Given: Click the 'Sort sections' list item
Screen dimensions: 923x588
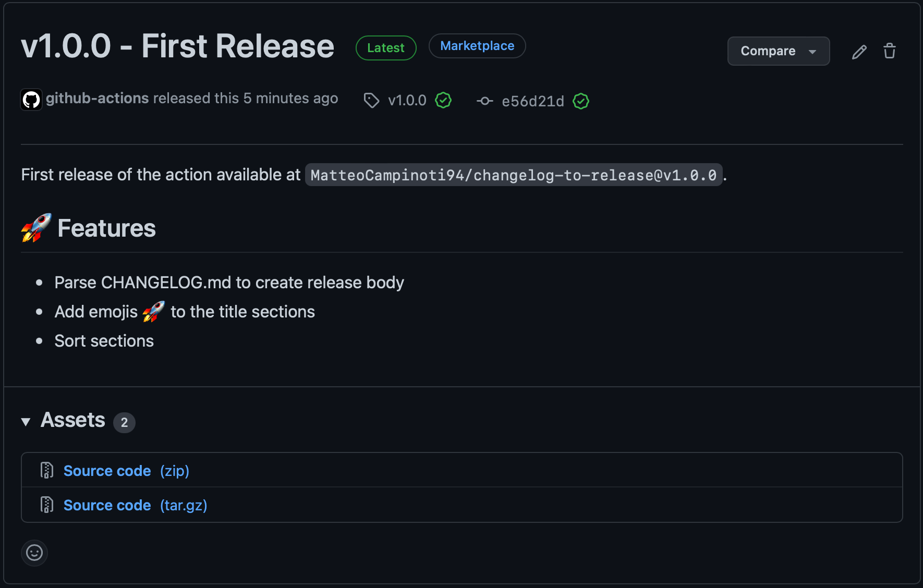Looking at the screenshot, I should coord(104,341).
